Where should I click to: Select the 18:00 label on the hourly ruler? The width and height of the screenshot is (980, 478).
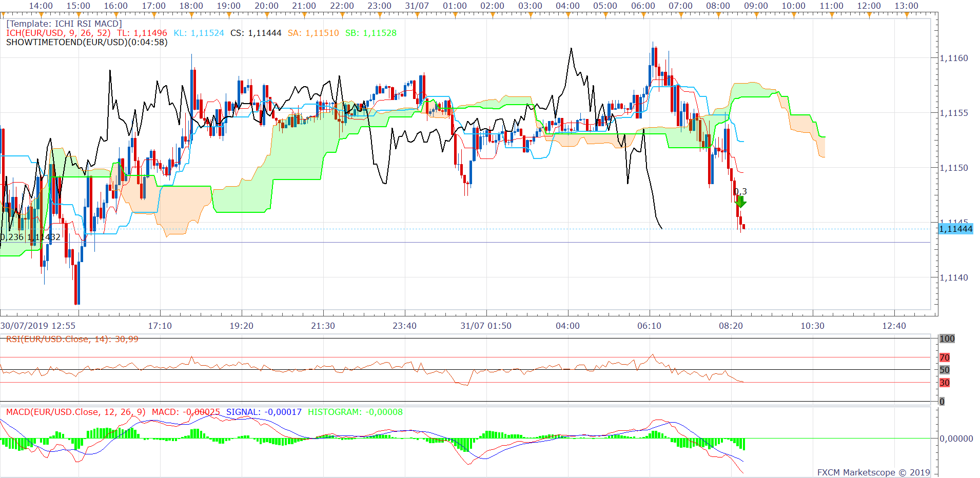[191, 6]
